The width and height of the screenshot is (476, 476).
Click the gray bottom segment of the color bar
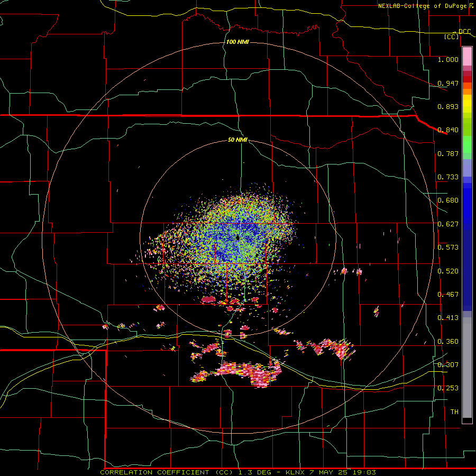click(467, 368)
